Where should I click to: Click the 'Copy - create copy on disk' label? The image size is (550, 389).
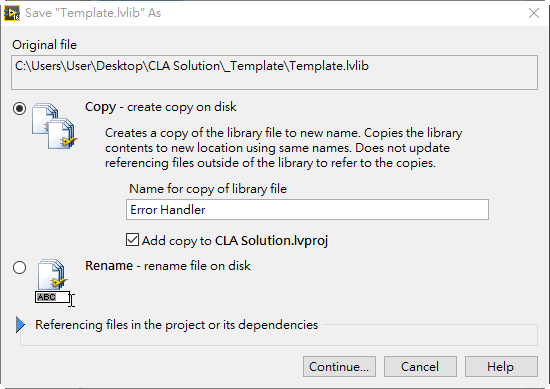[x=161, y=107]
